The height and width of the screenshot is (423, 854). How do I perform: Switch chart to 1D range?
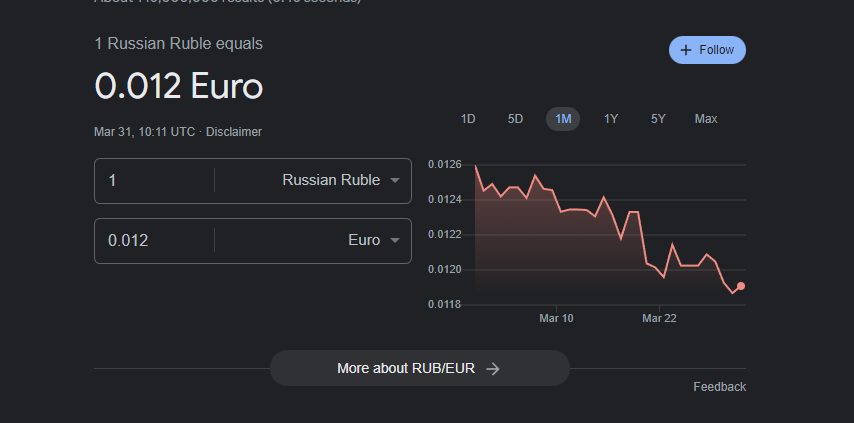(468, 119)
